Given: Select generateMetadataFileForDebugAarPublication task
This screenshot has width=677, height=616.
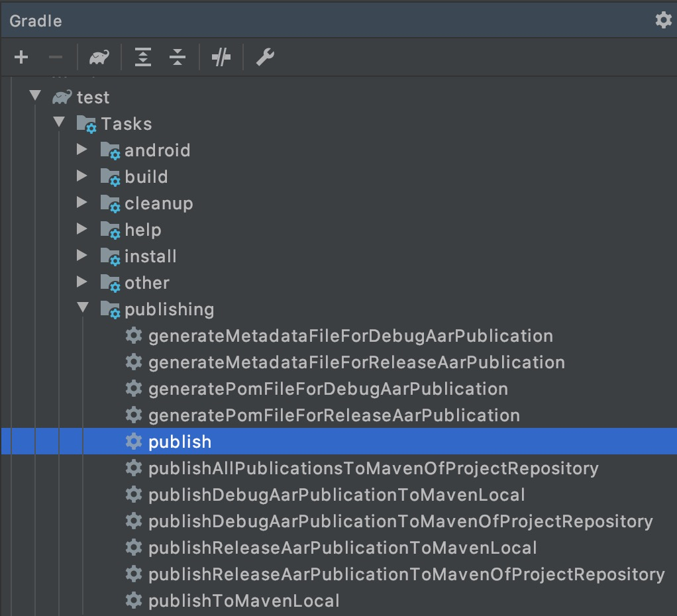Looking at the screenshot, I should 350,336.
